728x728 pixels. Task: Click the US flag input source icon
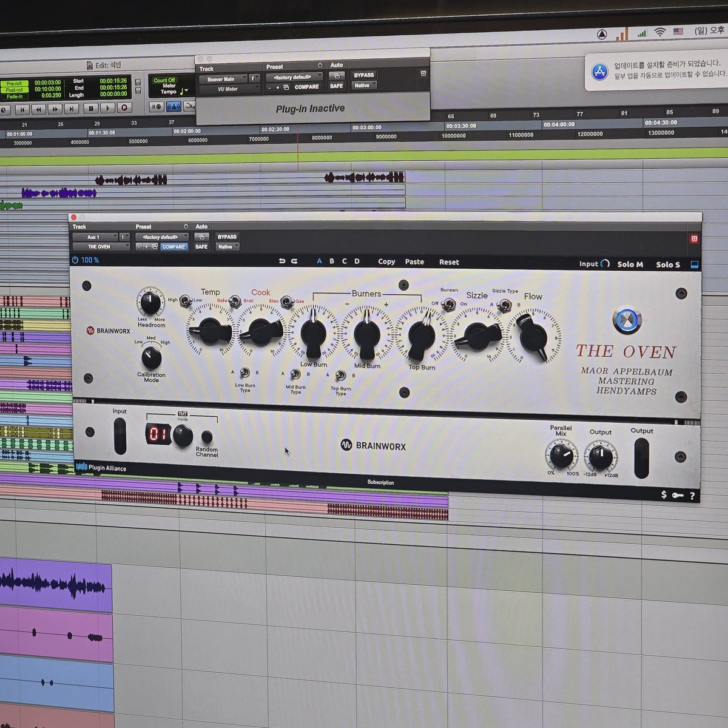click(x=679, y=31)
